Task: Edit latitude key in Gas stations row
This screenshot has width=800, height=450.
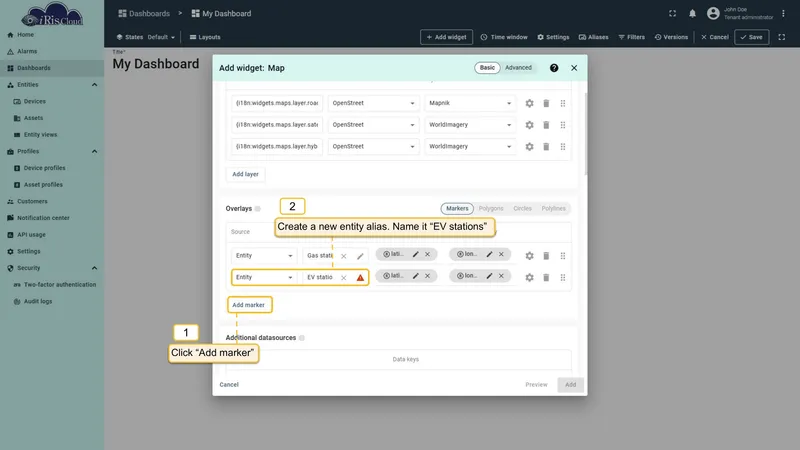Action: pyautogui.click(x=415, y=254)
